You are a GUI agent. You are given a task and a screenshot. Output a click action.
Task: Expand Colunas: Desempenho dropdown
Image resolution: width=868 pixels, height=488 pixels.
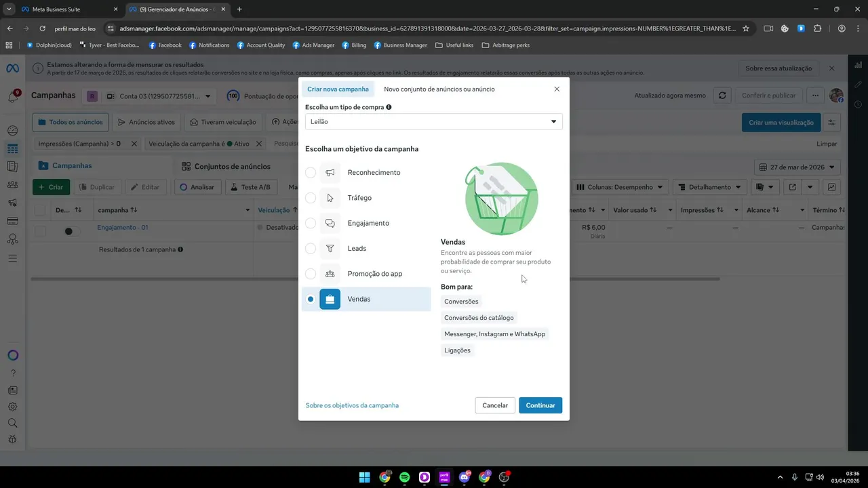[x=620, y=187]
